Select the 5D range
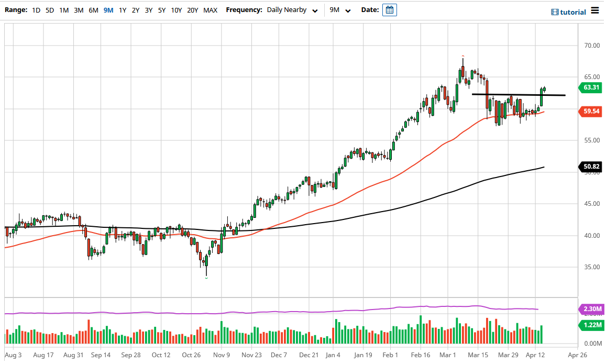Image resolution: width=606 pixels, height=364 pixels. coord(50,9)
